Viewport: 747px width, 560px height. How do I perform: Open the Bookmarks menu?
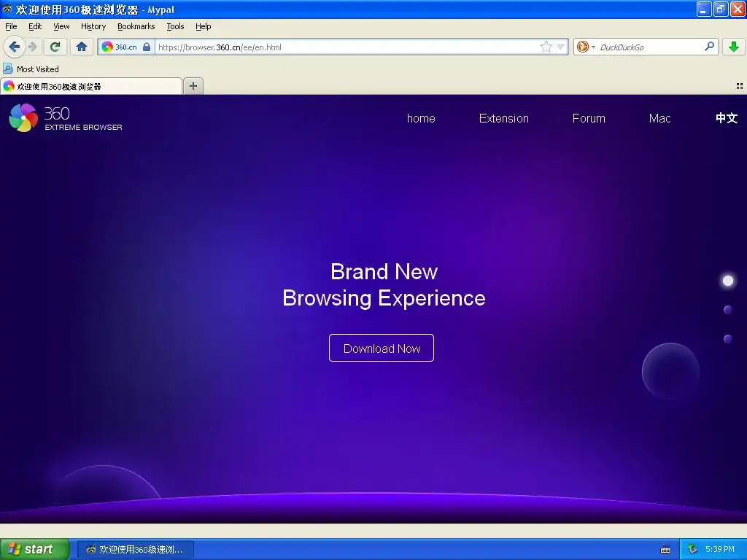[x=136, y=27]
